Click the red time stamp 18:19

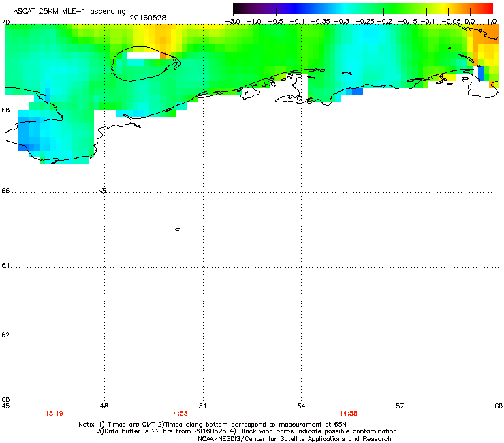click(54, 414)
